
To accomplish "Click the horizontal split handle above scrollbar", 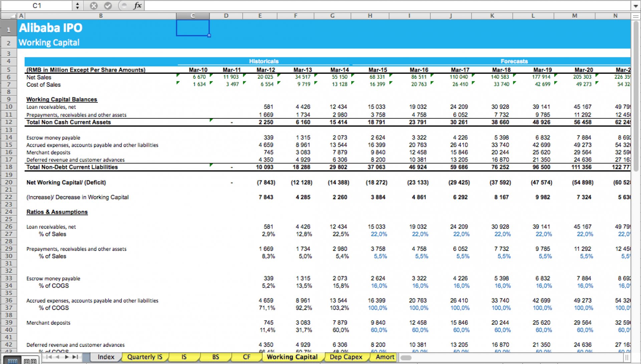I will coord(635,16).
